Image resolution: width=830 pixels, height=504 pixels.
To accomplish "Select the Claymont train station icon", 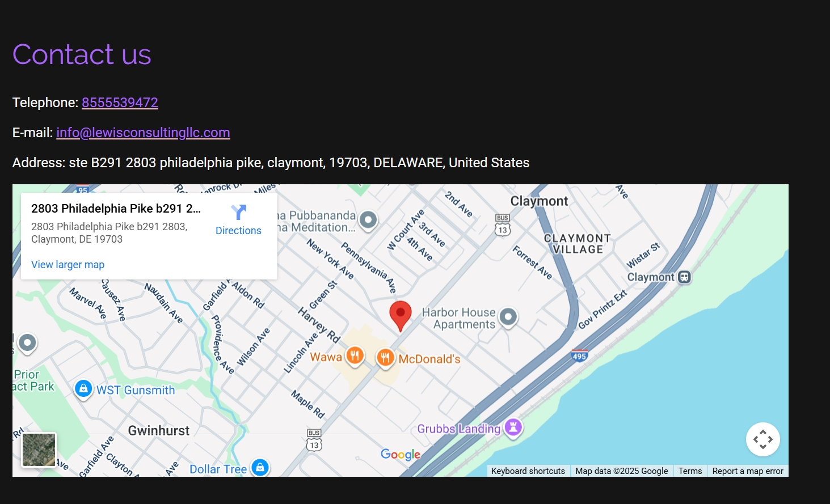I will 685,277.
